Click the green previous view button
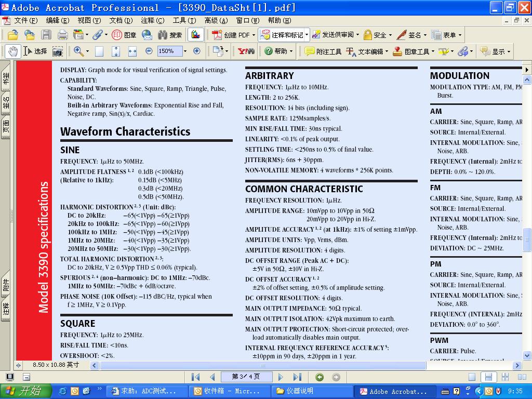The height and width of the screenshot is (399, 532). coord(320,377)
